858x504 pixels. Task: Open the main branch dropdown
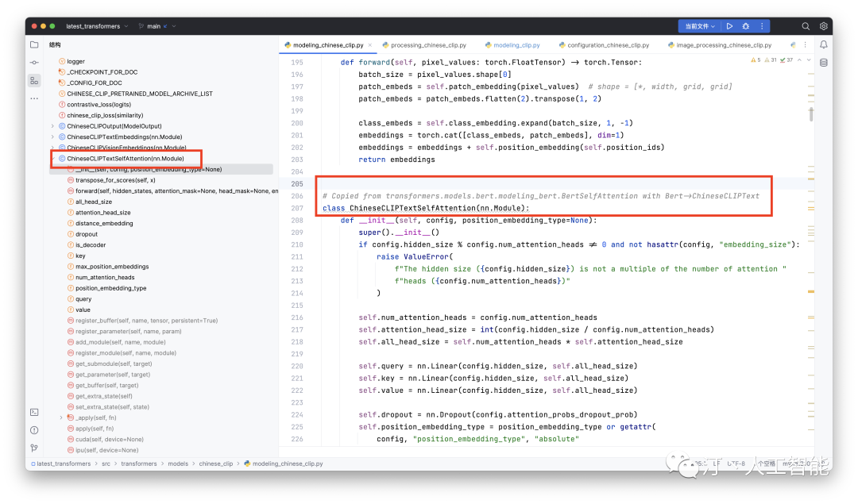click(x=157, y=26)
